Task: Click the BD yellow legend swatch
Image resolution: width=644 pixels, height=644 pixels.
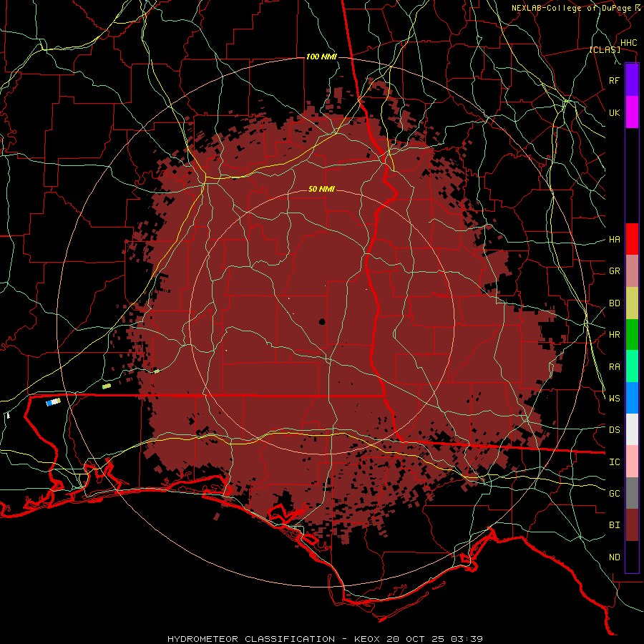Action: coord(632,303)
